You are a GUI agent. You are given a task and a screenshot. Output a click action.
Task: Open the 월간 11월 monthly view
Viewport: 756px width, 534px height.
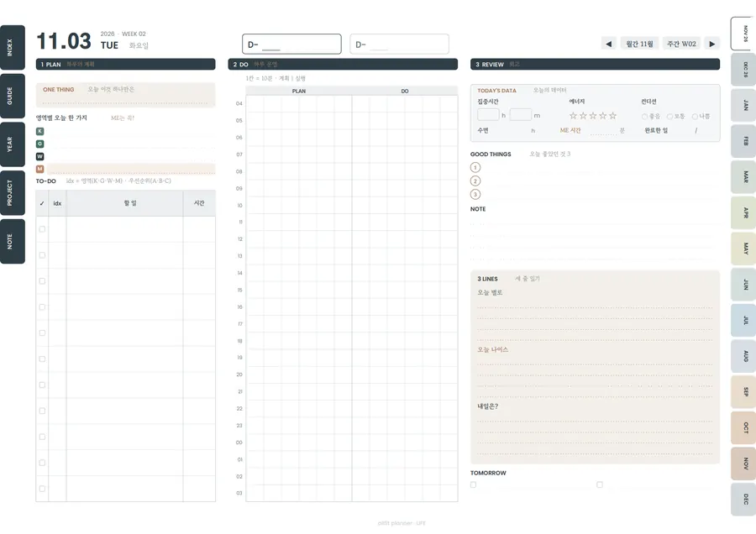click(x=640, y=44)
